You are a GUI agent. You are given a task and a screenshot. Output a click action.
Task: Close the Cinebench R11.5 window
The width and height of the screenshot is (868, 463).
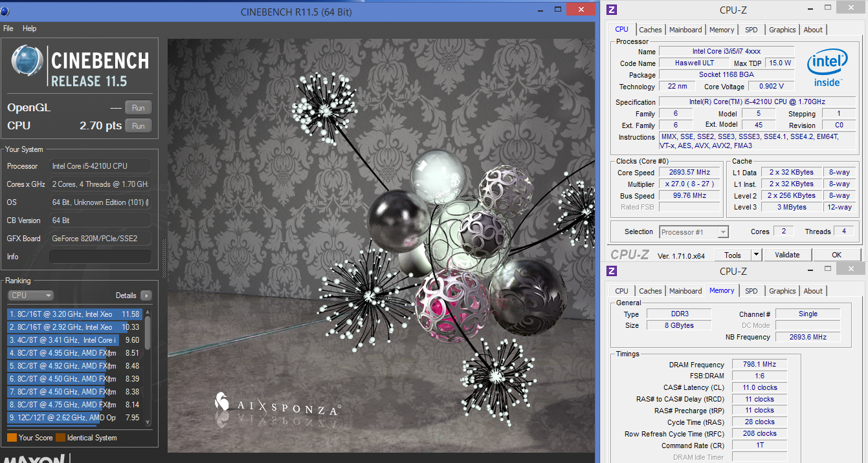click(581, 9)
